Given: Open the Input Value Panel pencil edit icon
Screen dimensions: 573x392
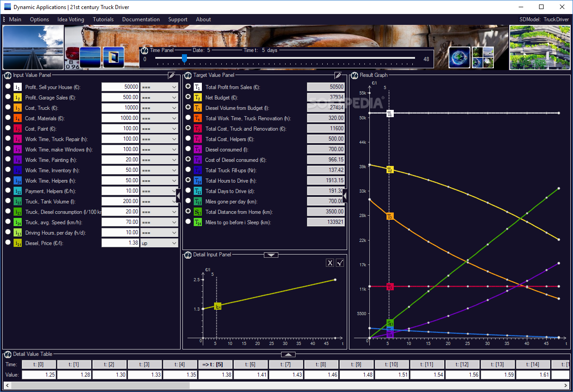Looking at the screenshot, I should pos(172,75).
